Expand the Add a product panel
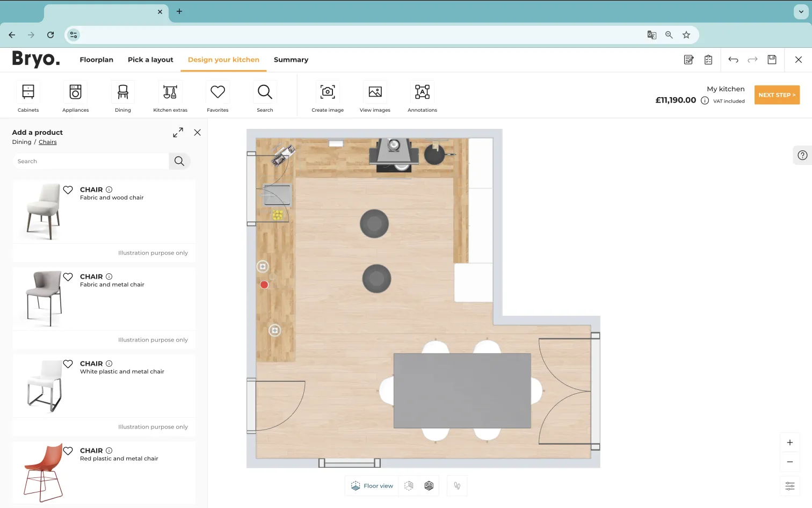Viewport: 812px width, 508px height. coord(178,133)
